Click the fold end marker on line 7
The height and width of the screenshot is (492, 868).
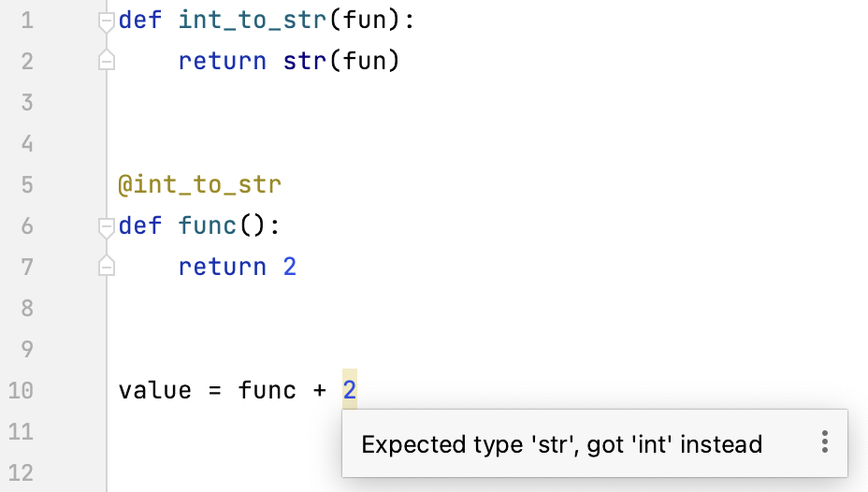107,268
